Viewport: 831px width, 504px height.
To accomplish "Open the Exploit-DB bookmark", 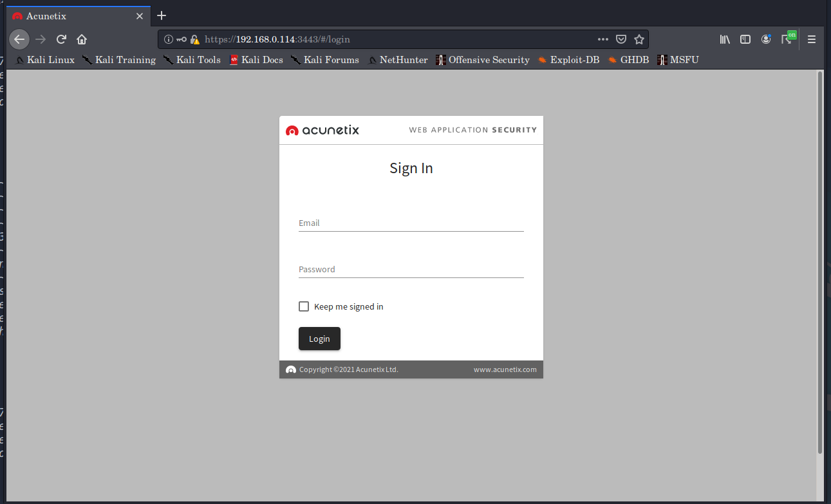I will [x=568, y=60].
